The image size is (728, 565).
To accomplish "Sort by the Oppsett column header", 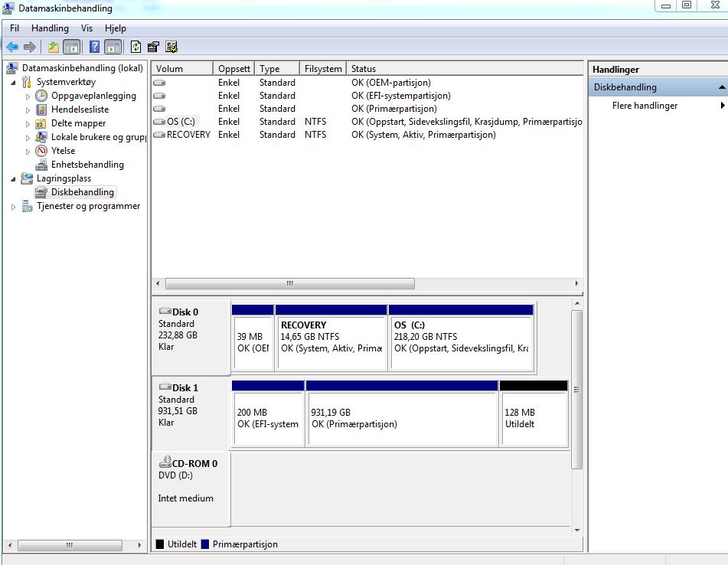I will tap(234, 69).
